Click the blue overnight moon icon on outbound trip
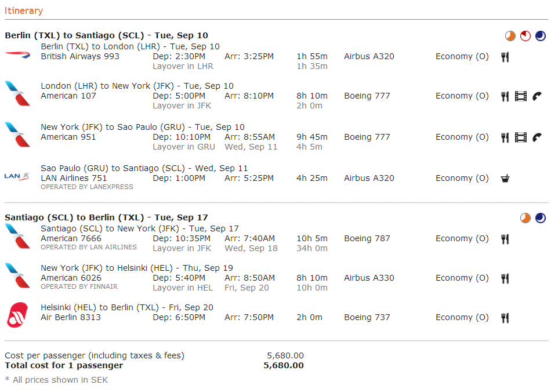Screen dimensions: 551x392 point(541,37)
